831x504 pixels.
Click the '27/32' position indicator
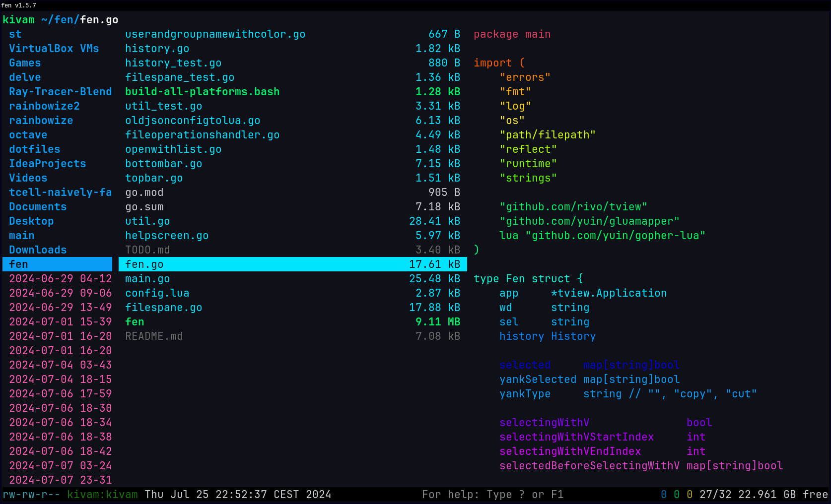pyautogui.click(x=715, y=495)
